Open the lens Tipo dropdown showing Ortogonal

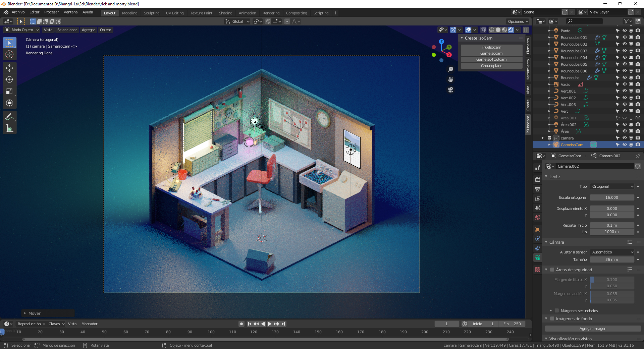tap(612, 186)
